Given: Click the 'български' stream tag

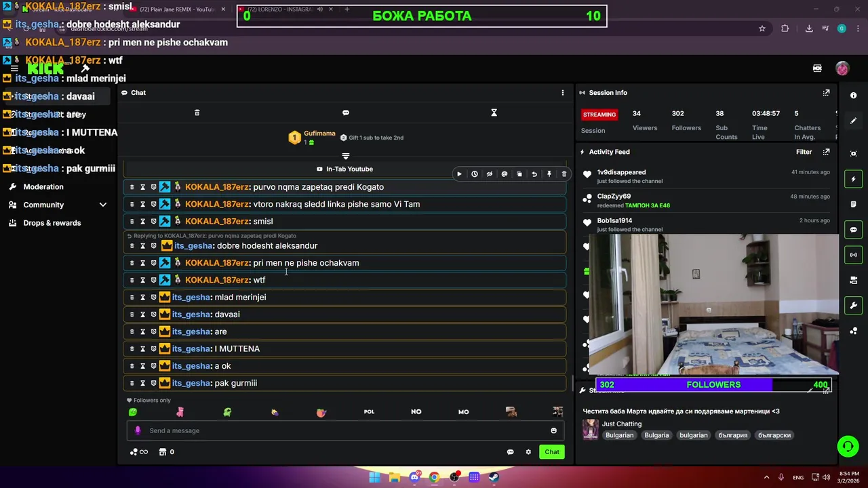Looking at the screenshot, I should coord(774,435).
